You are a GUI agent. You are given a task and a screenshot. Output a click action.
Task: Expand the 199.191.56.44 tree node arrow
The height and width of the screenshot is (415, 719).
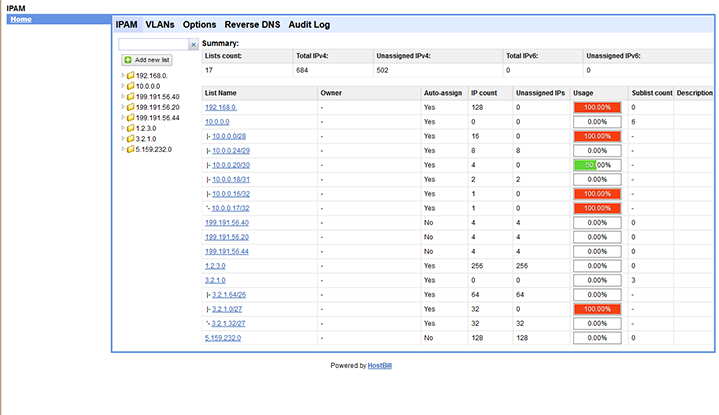click(x=123, y=117)
